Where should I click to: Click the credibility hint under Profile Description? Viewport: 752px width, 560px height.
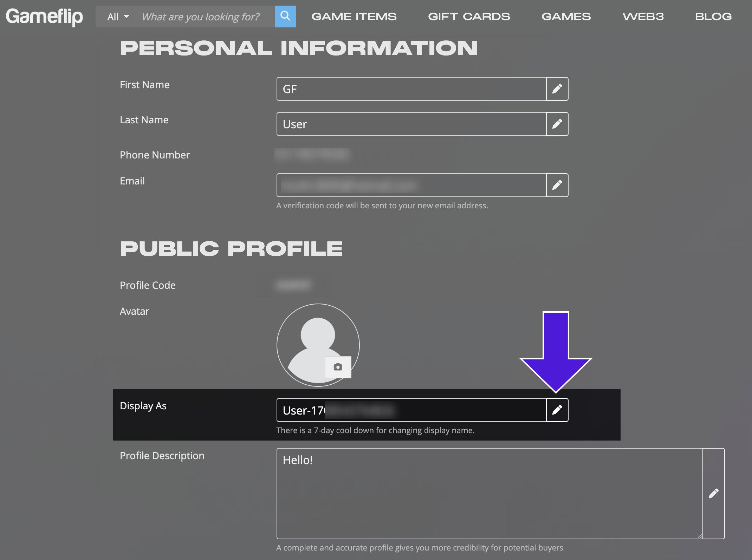coord(420,548)
